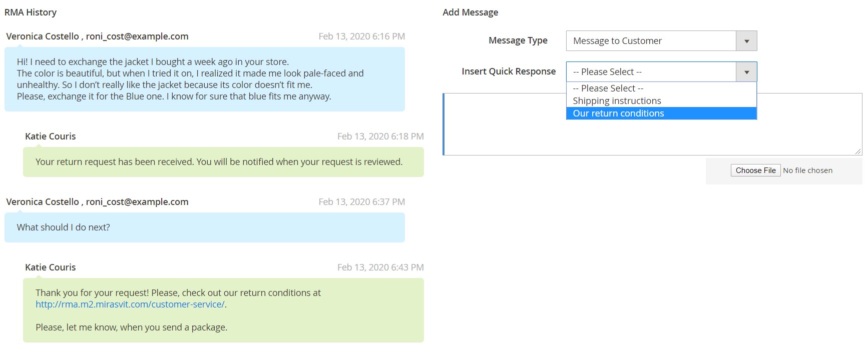Screen dimensions: 868x347
Task: Click the Choose File button
Action: [755, 170]
